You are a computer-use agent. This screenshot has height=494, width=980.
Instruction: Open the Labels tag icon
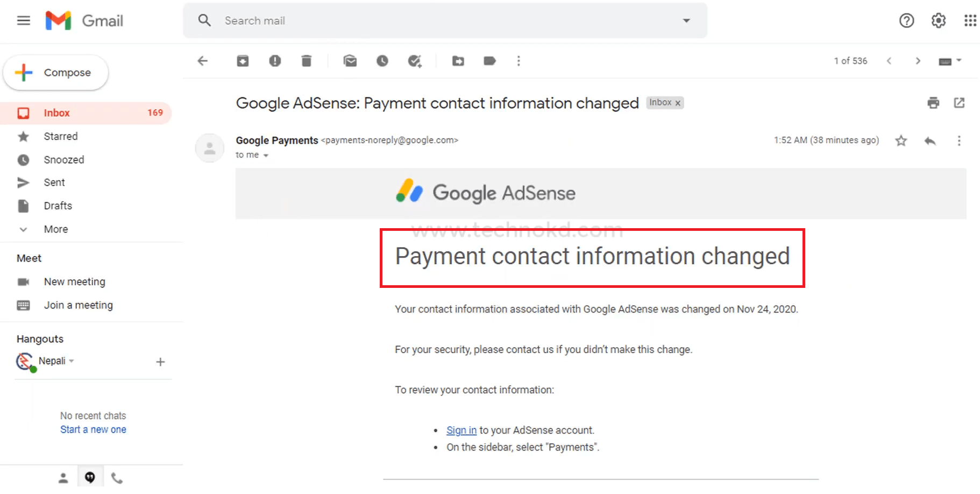coord(489,61)
